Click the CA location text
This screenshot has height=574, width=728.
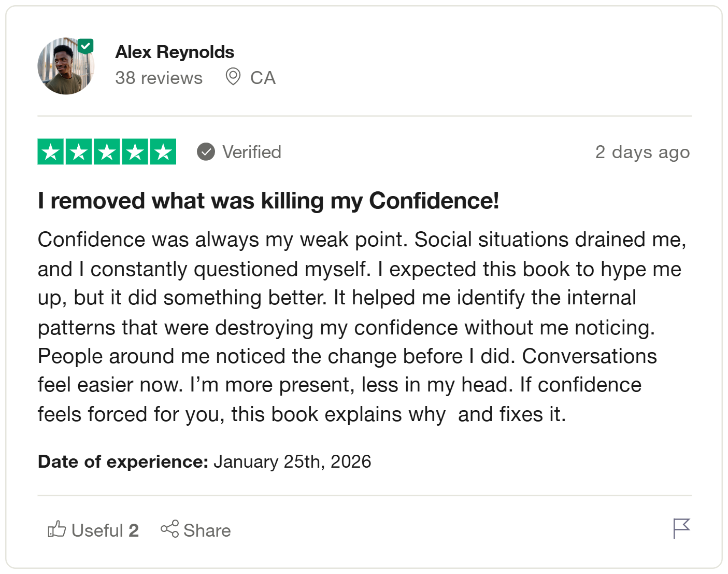[263, 78]
